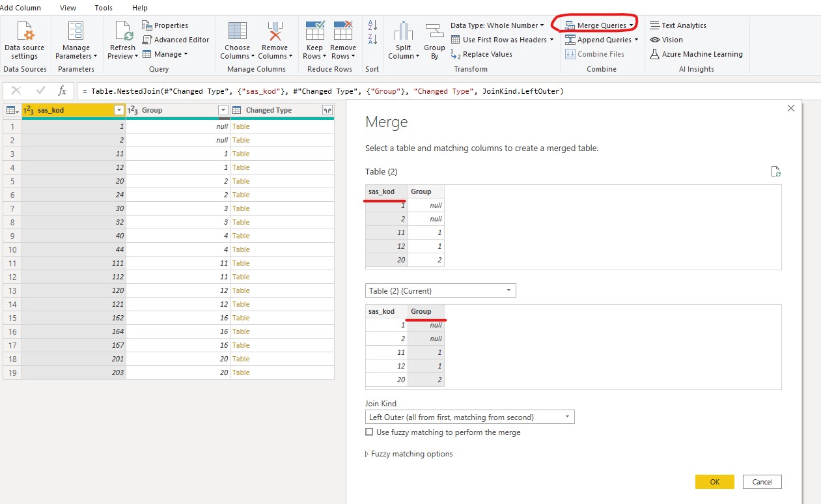
Task: Open the Add Column tab
Action: coord(21,8)
